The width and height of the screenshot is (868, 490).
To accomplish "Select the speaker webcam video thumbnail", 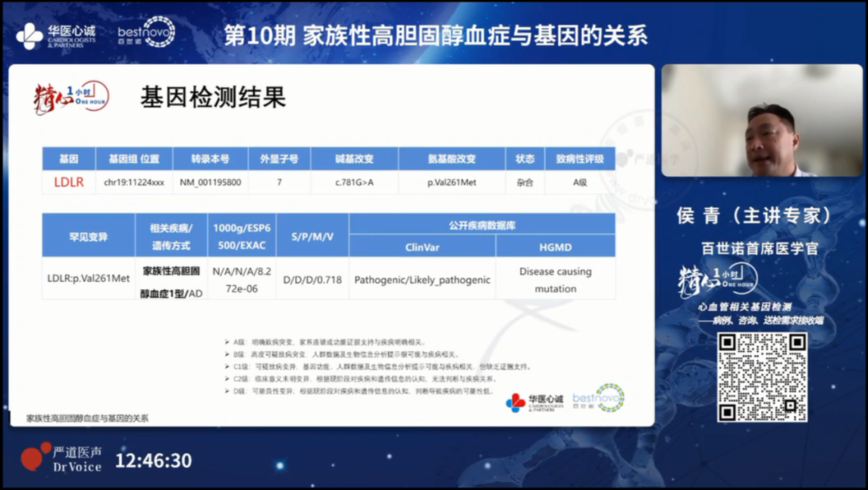I will (761, 120).
